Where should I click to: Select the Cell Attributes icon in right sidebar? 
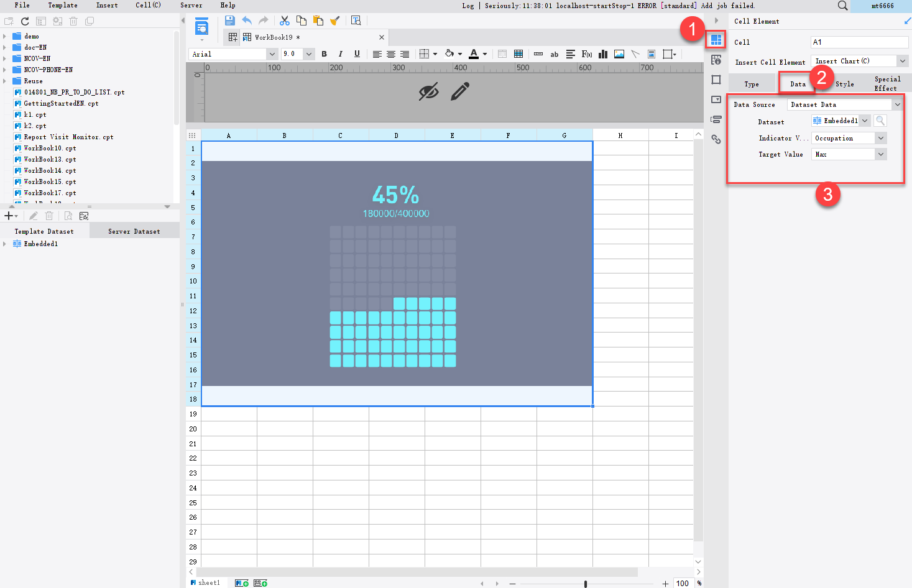716,60
